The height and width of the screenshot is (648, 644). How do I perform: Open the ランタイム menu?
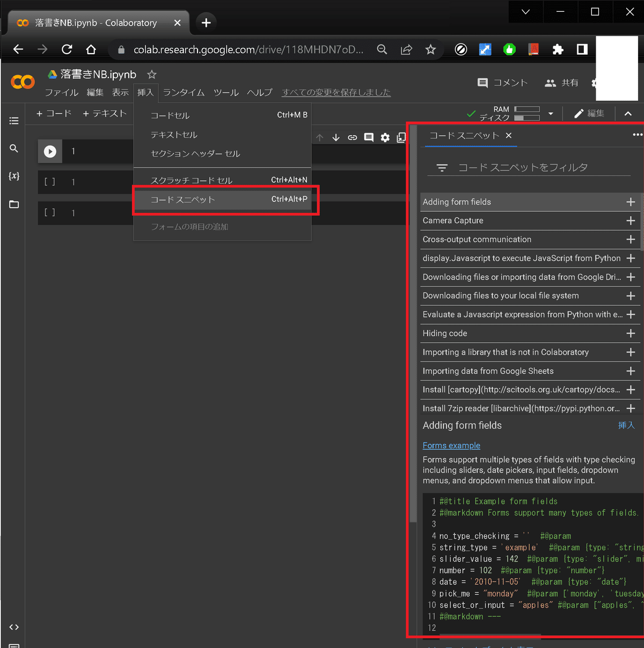click(x=184, y=92)
